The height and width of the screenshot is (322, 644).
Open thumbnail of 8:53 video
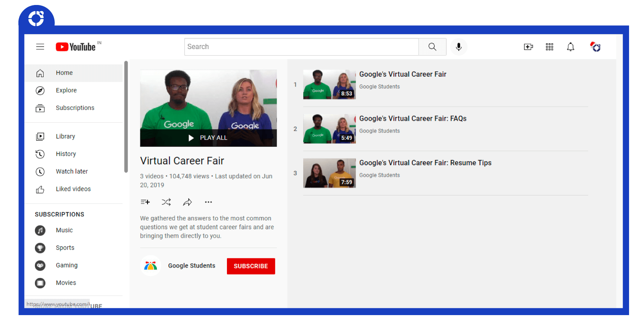[329, 85]
